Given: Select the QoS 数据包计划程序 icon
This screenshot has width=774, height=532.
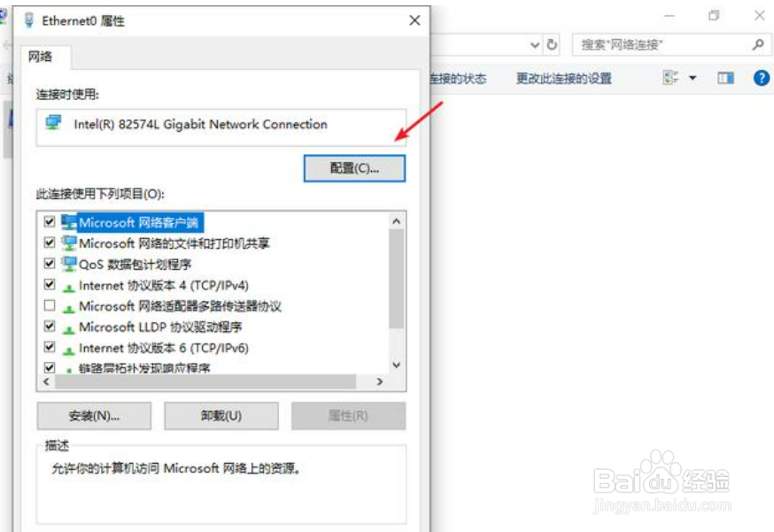Looking at the screenshot, I should [x=68, y=264].
